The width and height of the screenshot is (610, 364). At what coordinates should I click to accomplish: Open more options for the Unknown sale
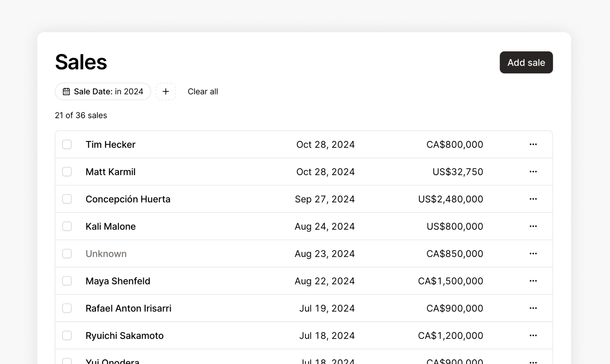tap(533, 253)
